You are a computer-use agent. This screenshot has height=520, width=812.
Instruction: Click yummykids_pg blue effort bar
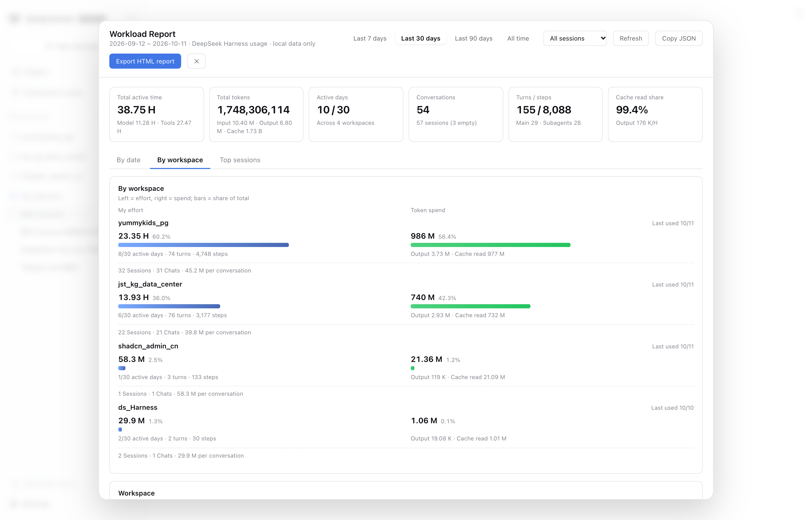(x=204, y=245)
